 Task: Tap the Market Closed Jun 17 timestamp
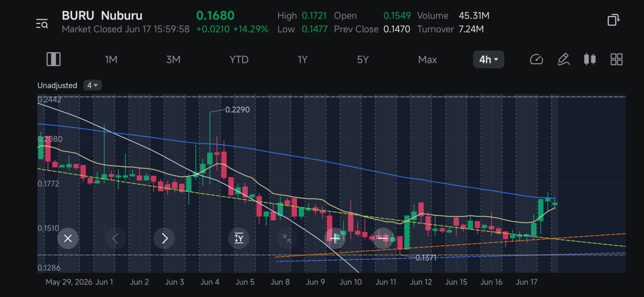tap(126, 29)
